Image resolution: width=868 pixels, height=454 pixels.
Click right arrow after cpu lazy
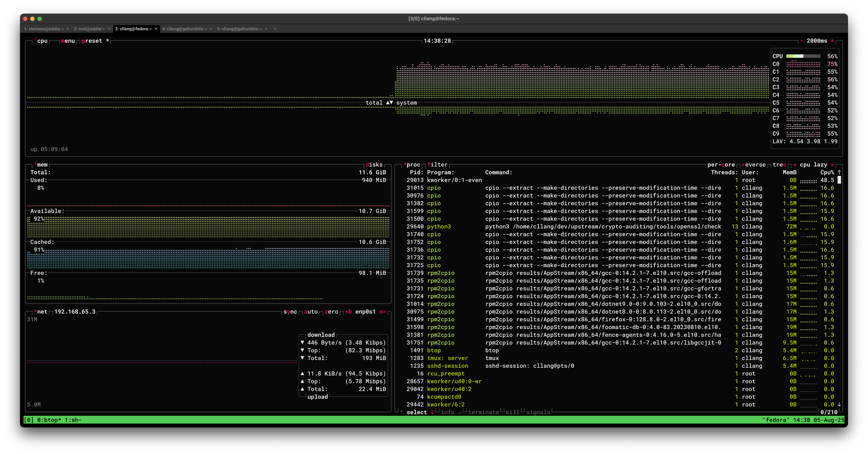832,165
